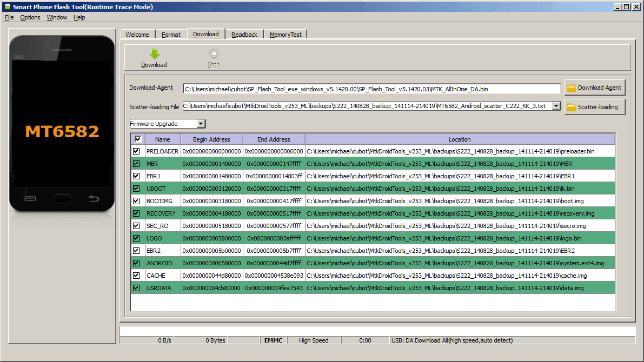Uncheck the LOGO partition checkbox

pos(136,238)
